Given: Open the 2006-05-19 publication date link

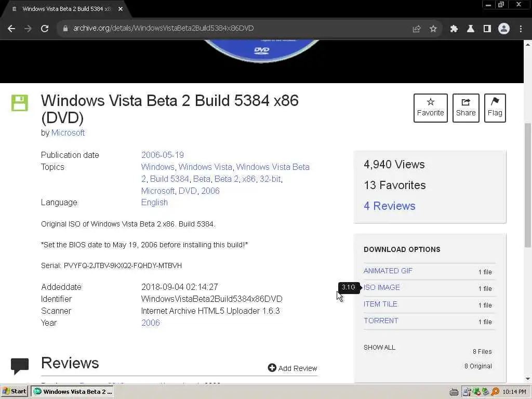Looking at the screenshot, I should 162,155.
